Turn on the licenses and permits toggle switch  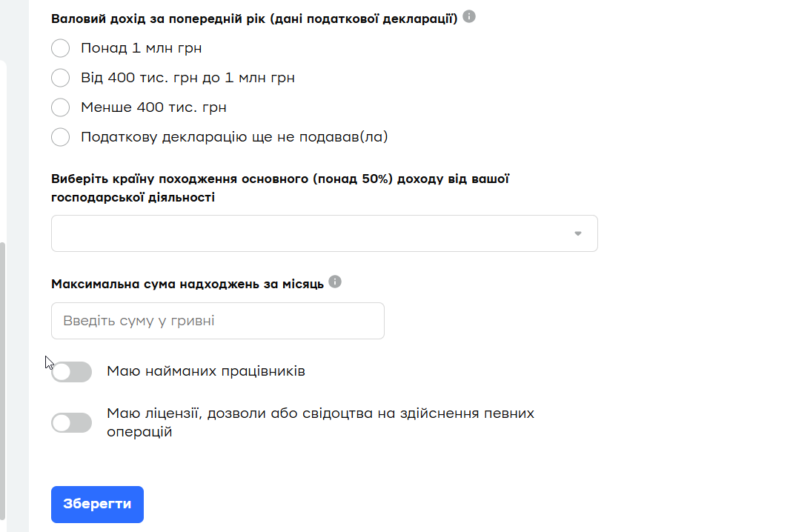coord(72,423)
